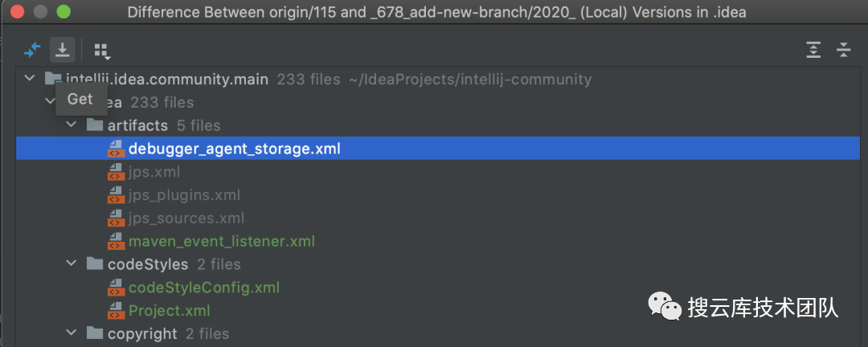Viewport: 868px width, 347px height.
Task: Click the Expand All icon
Action: point(813,51)
